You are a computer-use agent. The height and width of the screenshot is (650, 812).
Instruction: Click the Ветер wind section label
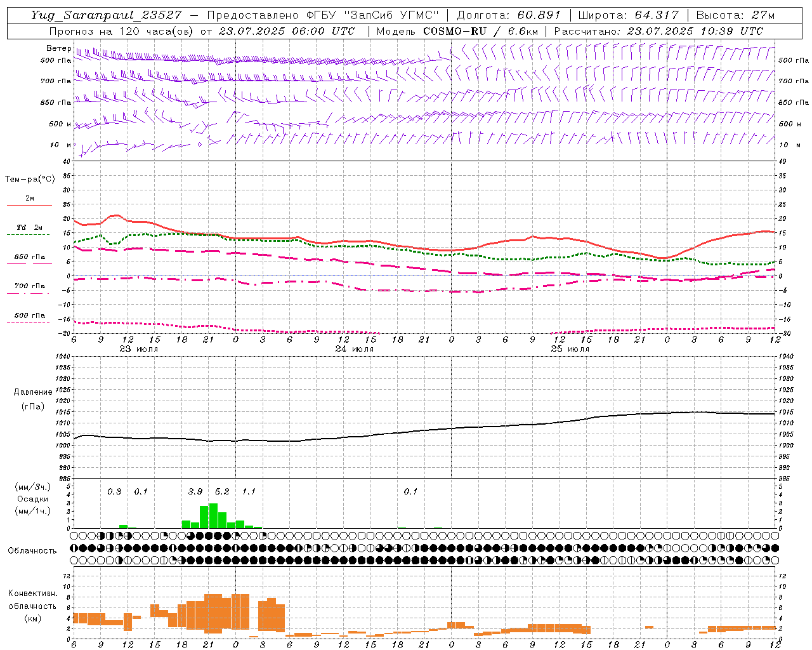click(x=58, y=48)
